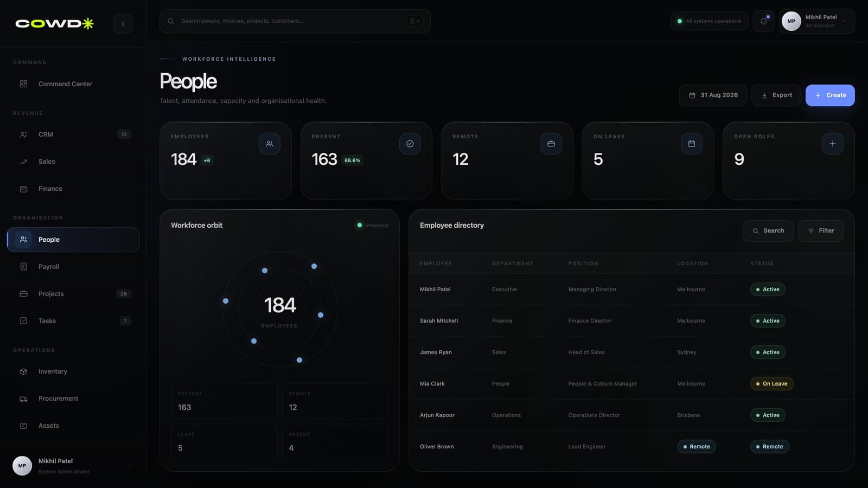Image resolution: width=868 pixels, height=488 pixels.
Task: Select the Sarah Mitchell employee row
Action: tap(631, 321)
